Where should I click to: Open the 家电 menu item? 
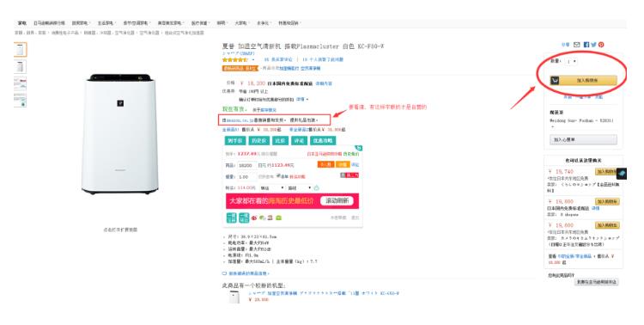(22, 23)
